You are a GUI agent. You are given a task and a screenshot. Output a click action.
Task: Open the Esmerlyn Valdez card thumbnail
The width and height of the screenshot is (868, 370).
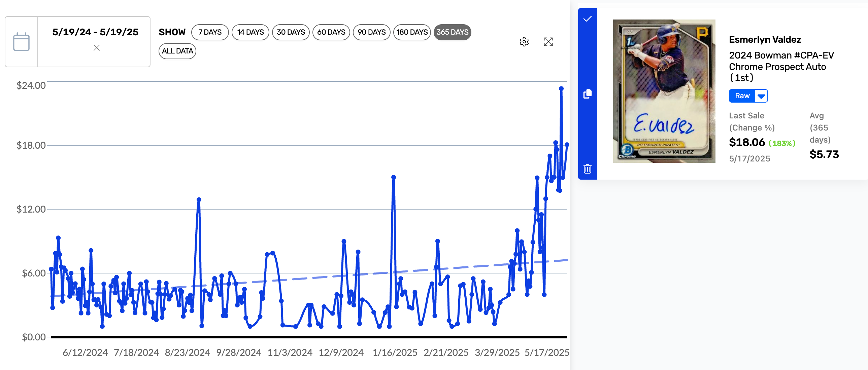pos(664,91)
